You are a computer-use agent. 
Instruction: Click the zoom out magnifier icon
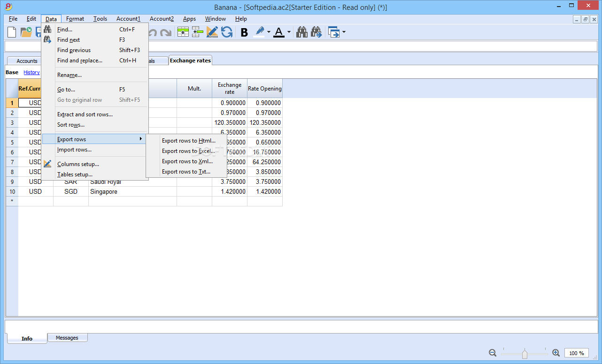493,353
